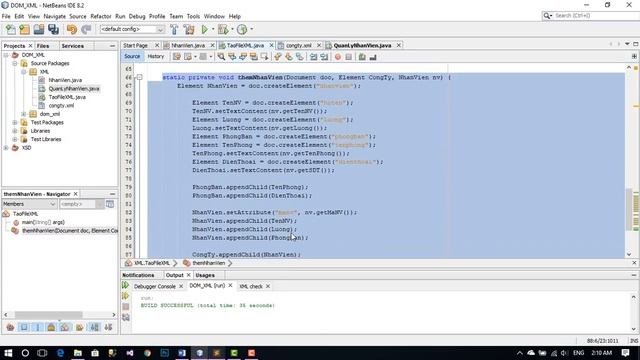This screenshot has height=360, width=640.
Task: Click the Save All toolbar icon
Action: [53, 29]
